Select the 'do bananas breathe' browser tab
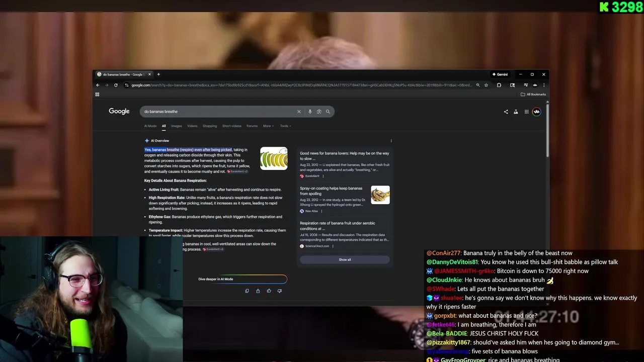The width and height of the screenshot is (644, 362). pos(123,74)
